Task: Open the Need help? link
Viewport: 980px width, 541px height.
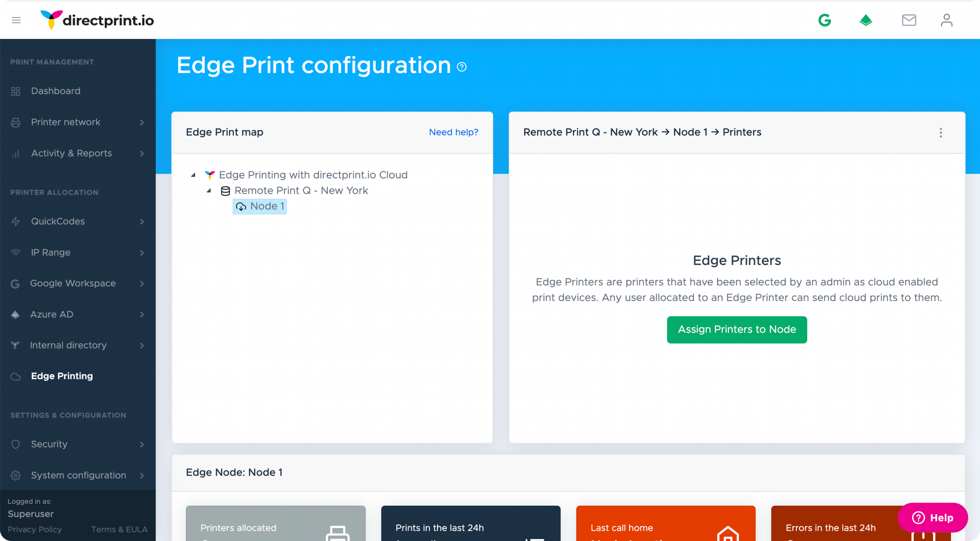Action: coord(453,132)
